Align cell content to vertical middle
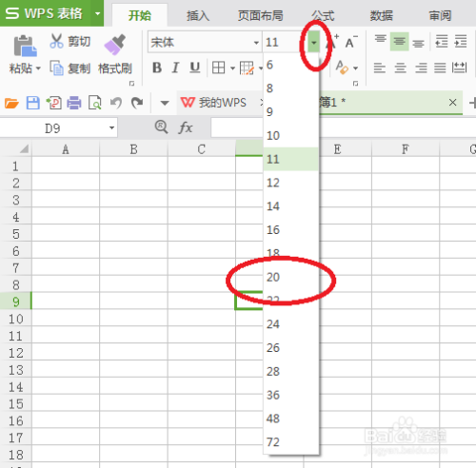The width and height of the screenshot is (476, 468). tap(399, 41)
